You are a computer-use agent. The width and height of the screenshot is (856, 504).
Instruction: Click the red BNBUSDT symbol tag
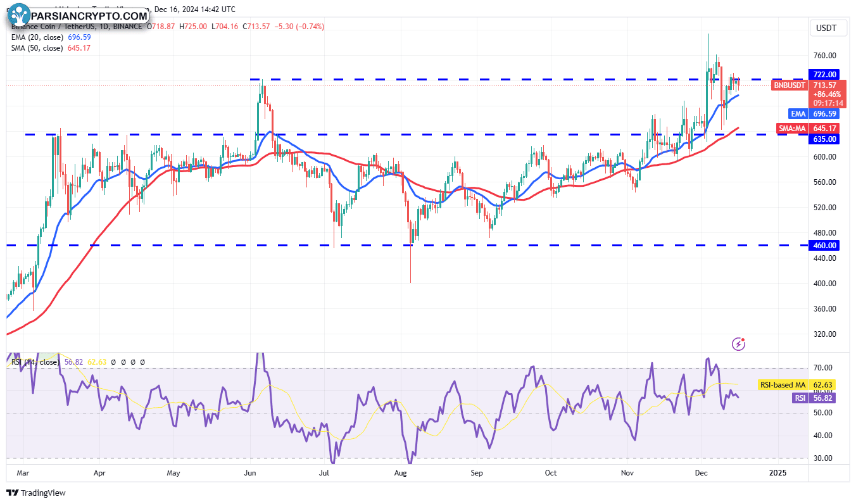790,85
